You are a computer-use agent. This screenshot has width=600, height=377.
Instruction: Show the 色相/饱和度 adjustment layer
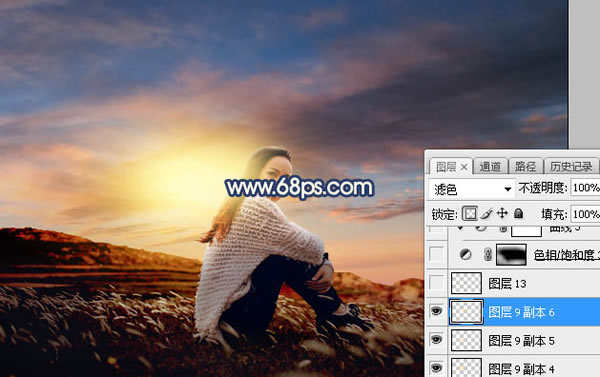pos(436,255)
